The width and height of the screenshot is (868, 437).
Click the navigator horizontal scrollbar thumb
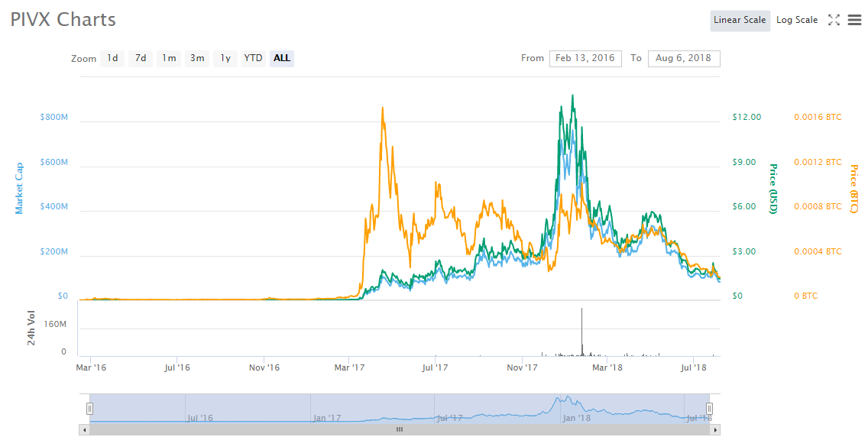399,430
